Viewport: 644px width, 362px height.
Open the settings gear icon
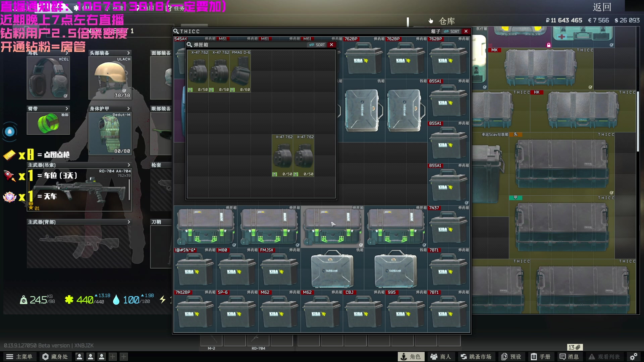tap(634, 357)
